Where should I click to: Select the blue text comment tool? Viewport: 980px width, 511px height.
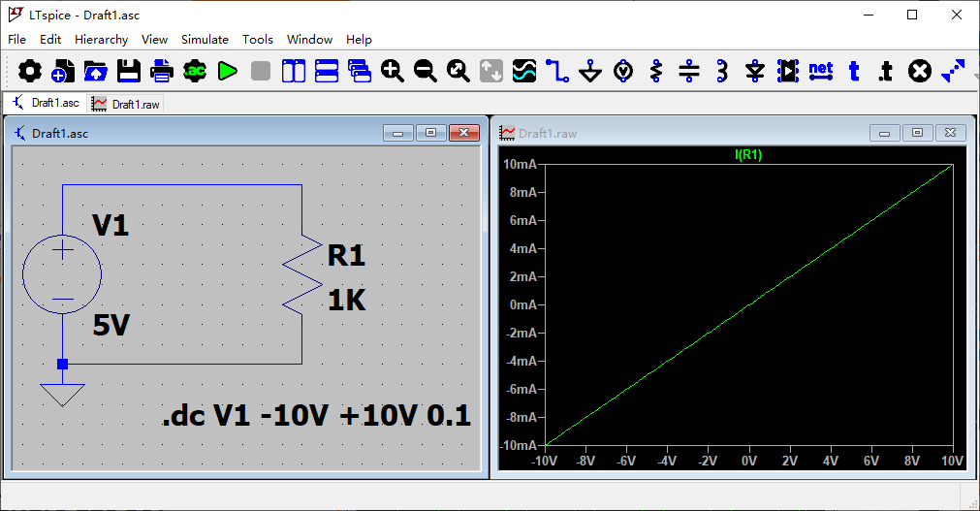pos(854,72)
